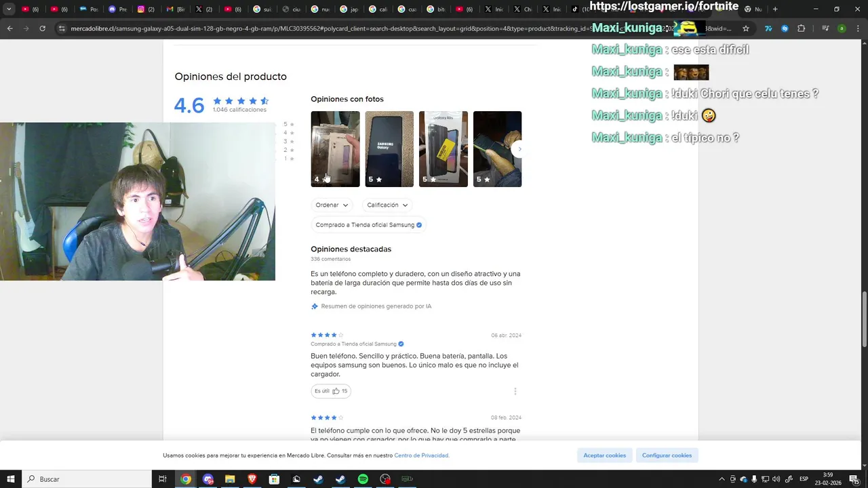Click the tray microphone icon

click(754, 479)
